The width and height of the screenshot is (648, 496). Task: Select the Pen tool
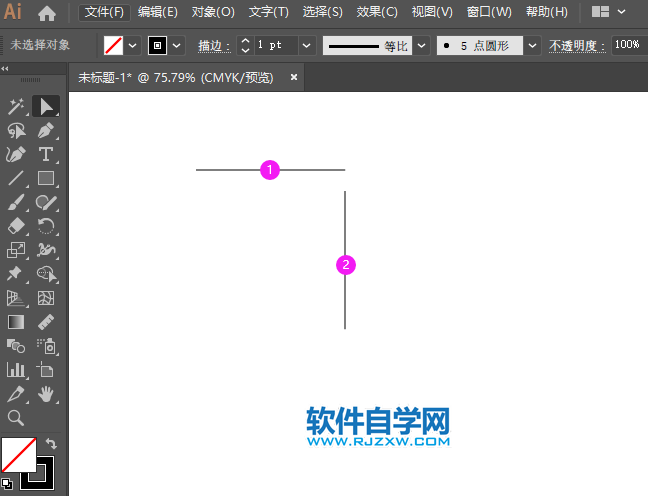point(46,131)
